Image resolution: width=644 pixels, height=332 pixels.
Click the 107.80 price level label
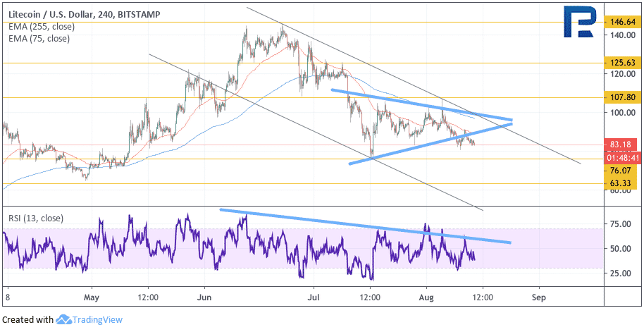click(x=621, y=98)
